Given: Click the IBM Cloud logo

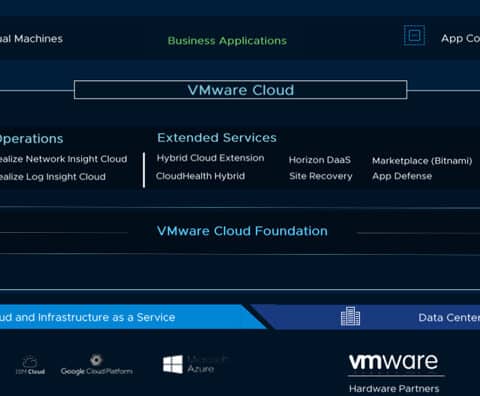Looking at the screenshot, I should (x=30, y=365).
